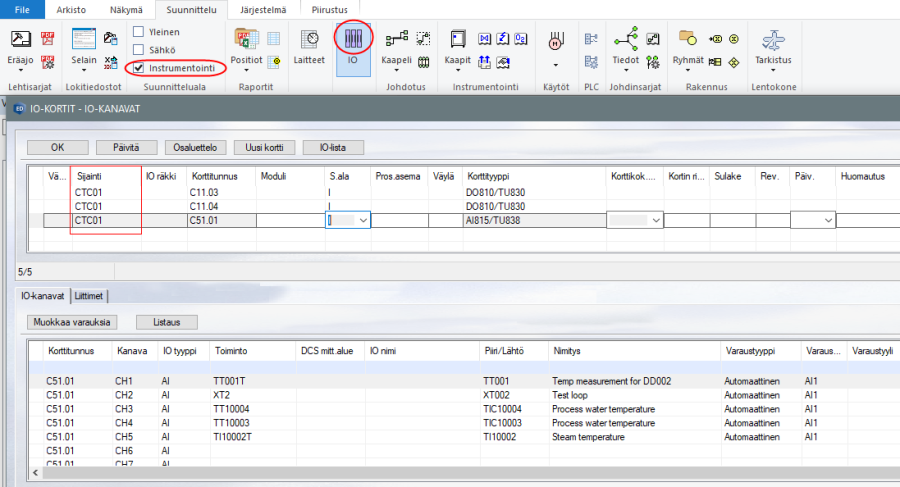Expand the S.ala dropdown in C51.01 row
Image resolution: width=900 pixels, height=487 pixels.
click(362, 220)
